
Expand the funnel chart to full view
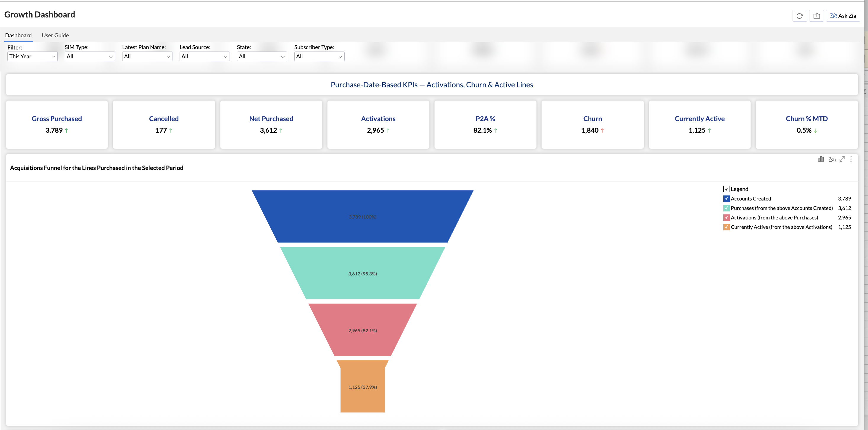tap(842, 159)
